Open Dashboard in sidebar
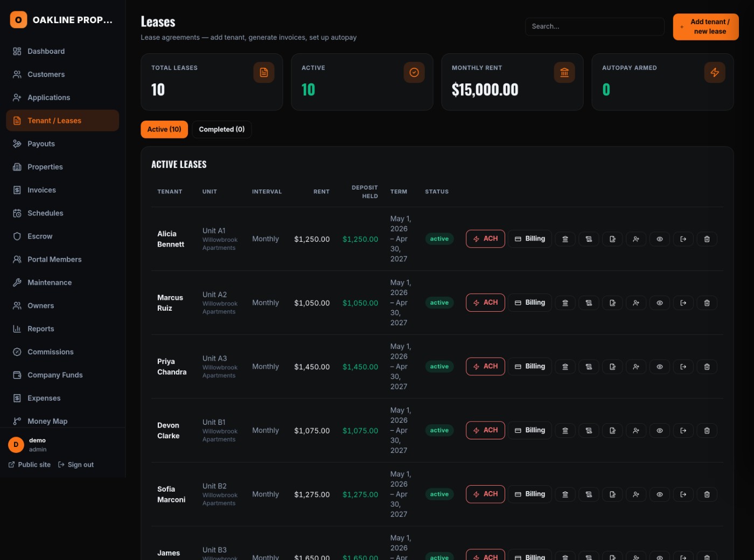Image resolution: width=754 pixels, height=560 pixels. click(x=62, y=51)
